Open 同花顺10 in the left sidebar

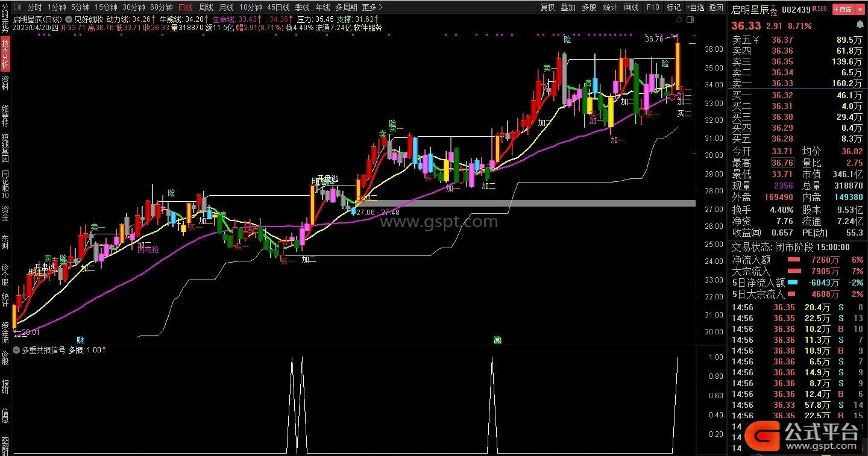pyautogui.click(x=5, y=185)
